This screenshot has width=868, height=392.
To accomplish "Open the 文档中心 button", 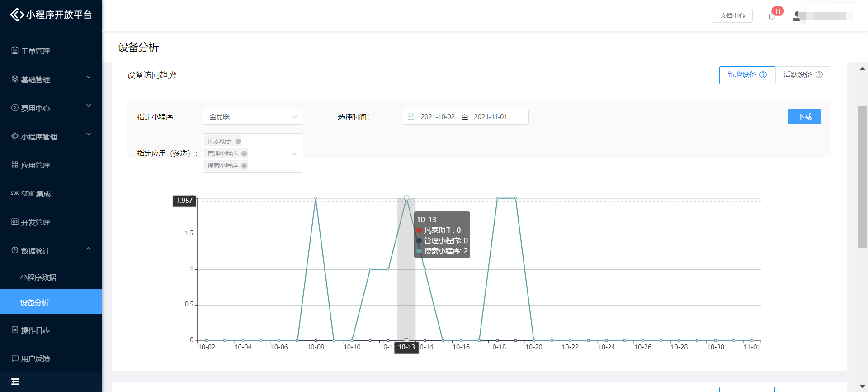I will pyautogui.click(x=732, y=15).
